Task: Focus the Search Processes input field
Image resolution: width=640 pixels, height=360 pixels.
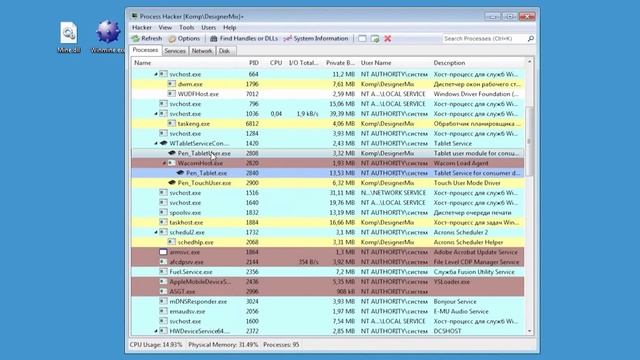Action: (x=484, y=38)
